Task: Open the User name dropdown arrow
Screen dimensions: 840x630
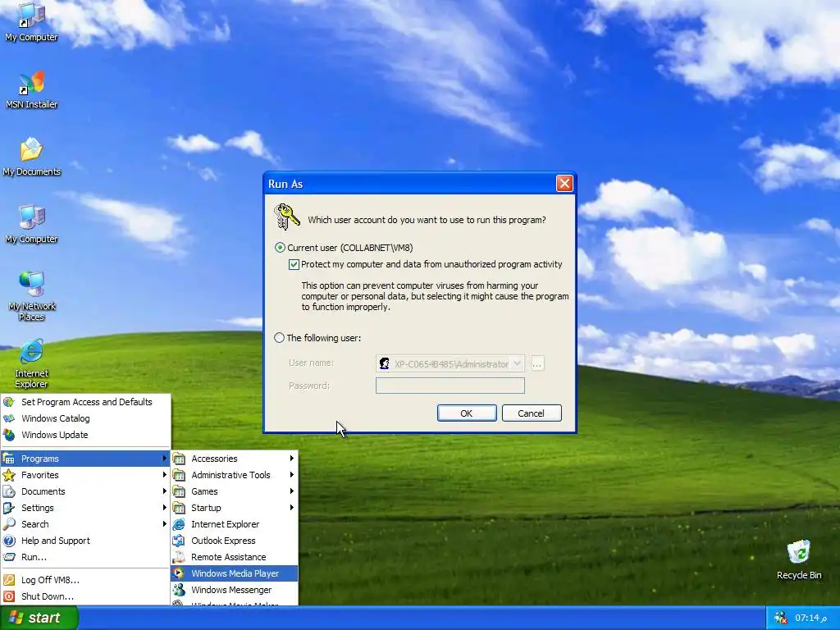Action: click(517, 363)
